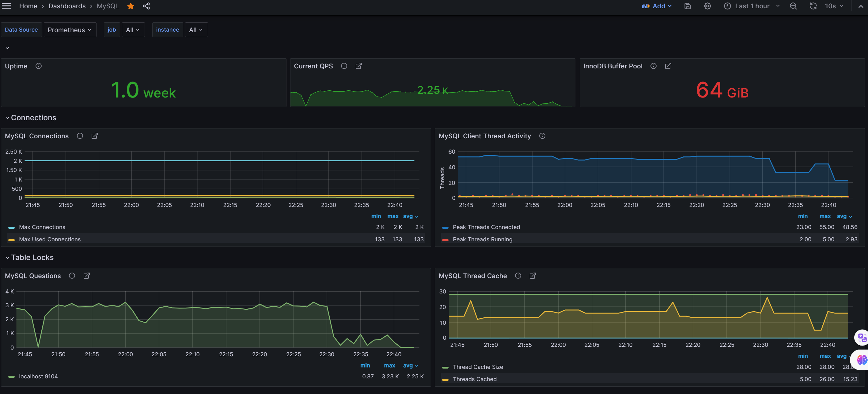Zoom out the time range
This screenshot has width=868, height=394.
point(793,6)
